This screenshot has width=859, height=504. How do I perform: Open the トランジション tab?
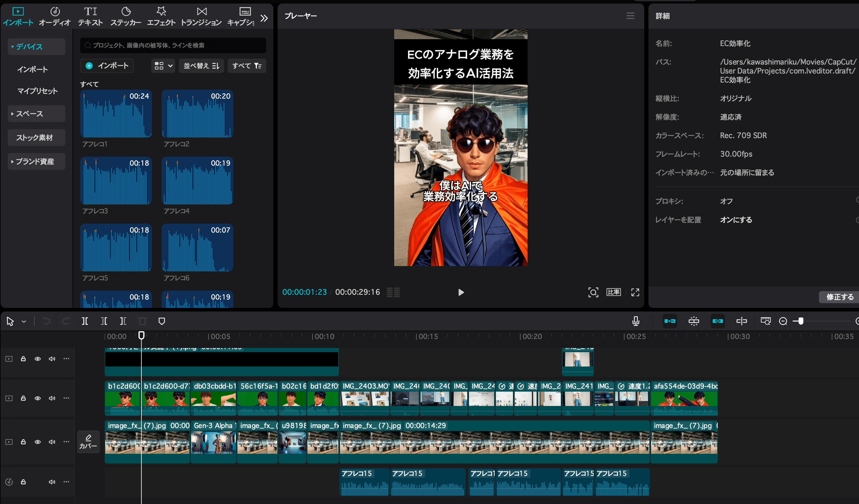click(201, 16)
